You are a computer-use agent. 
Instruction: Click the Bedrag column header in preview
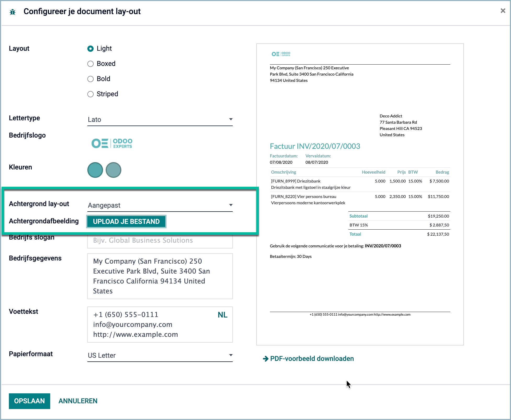click(442, 172)
